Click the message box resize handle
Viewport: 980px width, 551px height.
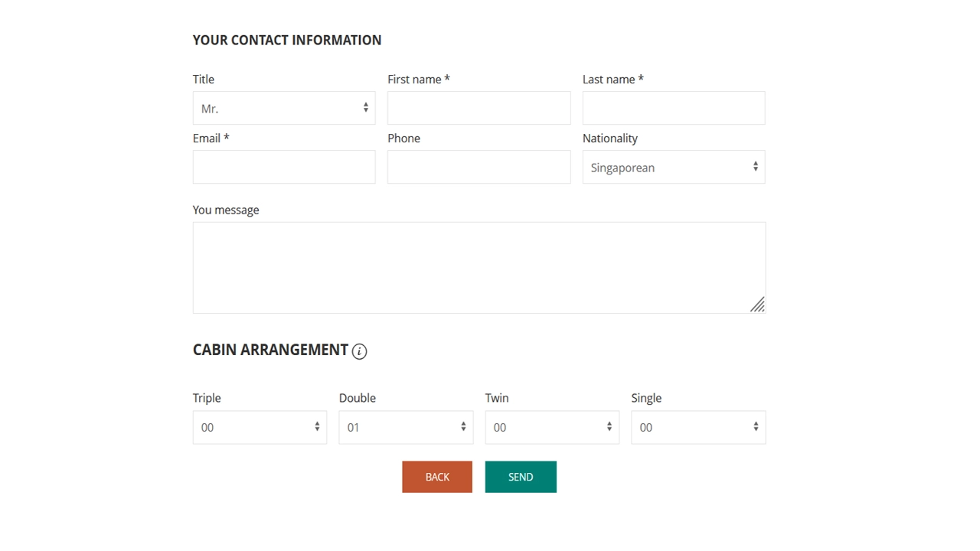pos(757,305)
